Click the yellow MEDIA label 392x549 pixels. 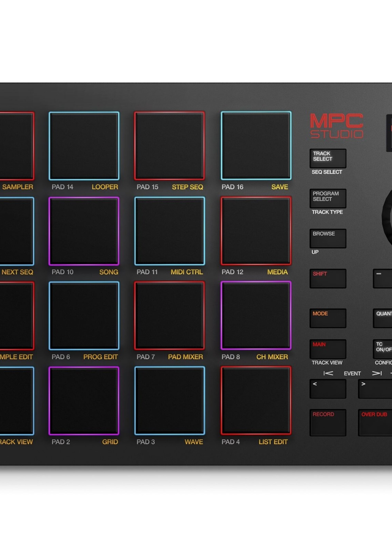pyautogui.click(x=277, y=272)
